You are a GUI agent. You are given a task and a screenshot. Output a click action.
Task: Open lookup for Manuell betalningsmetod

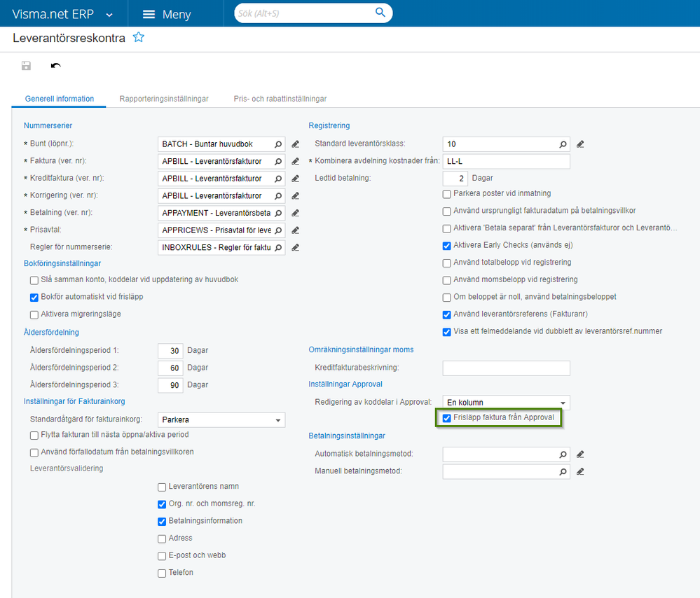[563, 472]
